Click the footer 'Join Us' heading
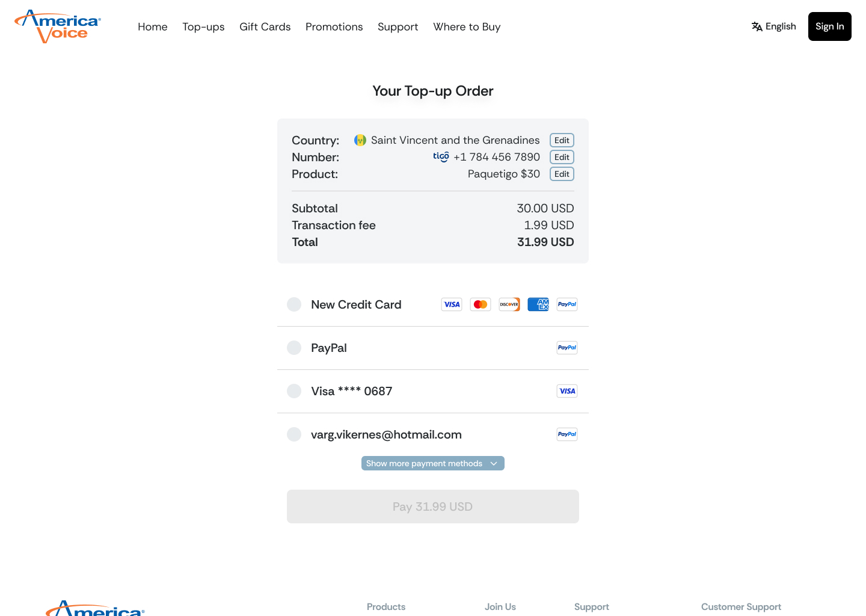The image size is (866, 616). [x=500, y=606]
